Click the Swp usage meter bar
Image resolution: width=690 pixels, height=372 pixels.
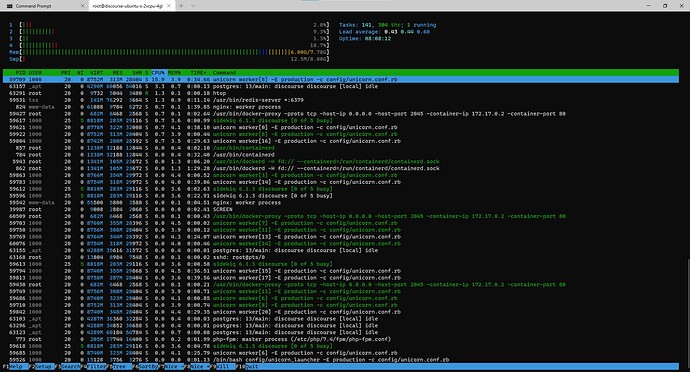pyautogui.click(x=169, y=59)
